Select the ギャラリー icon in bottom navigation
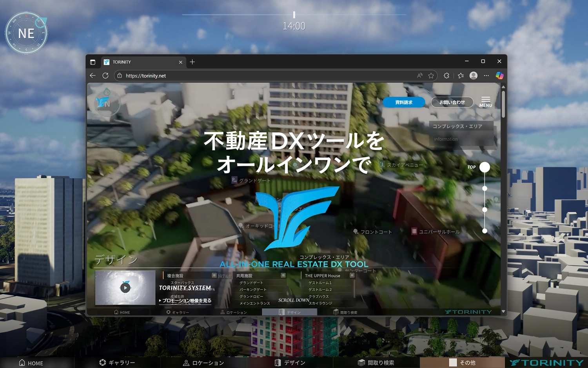The width and height of the screenshot is (588, 368). click(102, 363)
